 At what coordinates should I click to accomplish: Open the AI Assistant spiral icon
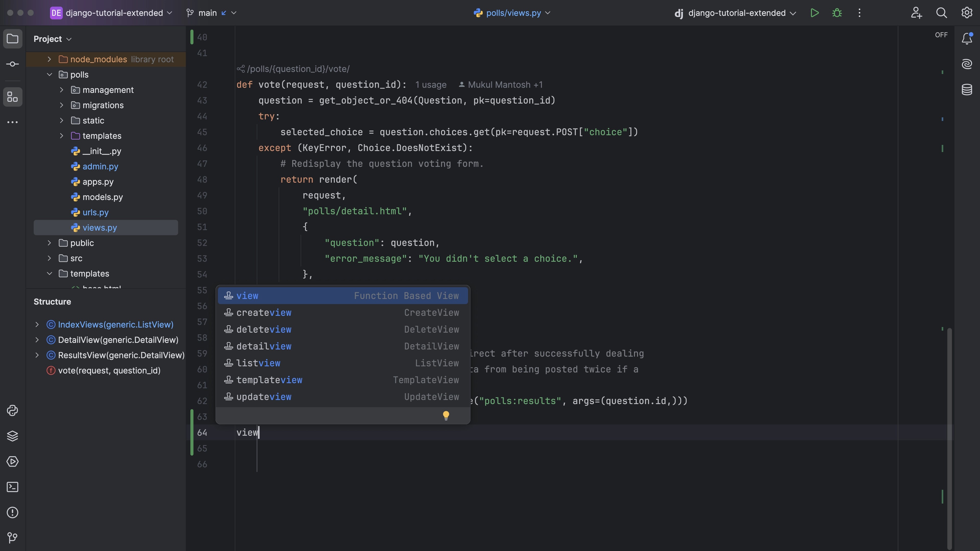[x=967, y=64]
